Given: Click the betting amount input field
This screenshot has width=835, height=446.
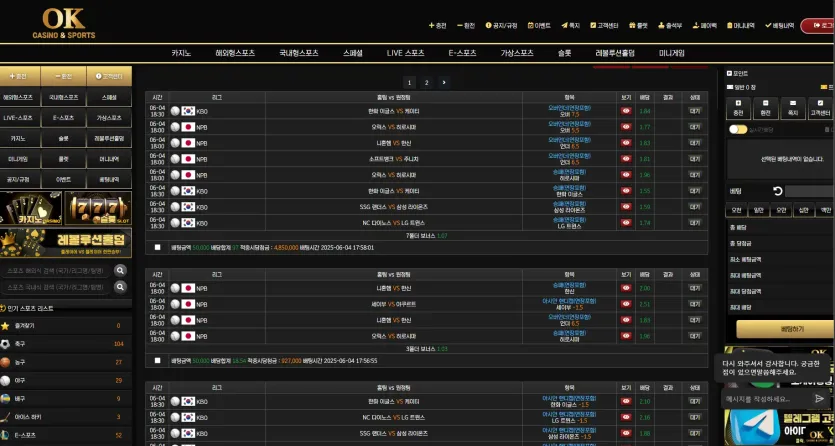Looking at the screenshot, I should tap(809, 191).
